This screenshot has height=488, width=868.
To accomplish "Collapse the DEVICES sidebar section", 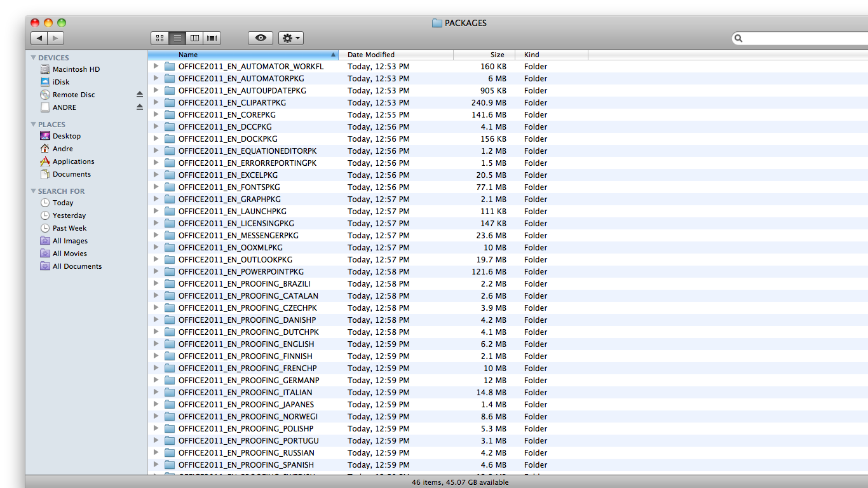I will point(34,58).
